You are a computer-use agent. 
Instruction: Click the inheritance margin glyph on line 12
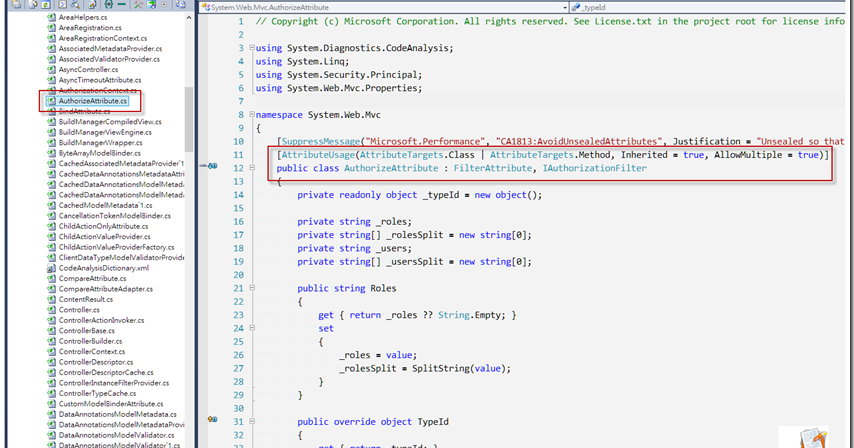tap(212, 167)
